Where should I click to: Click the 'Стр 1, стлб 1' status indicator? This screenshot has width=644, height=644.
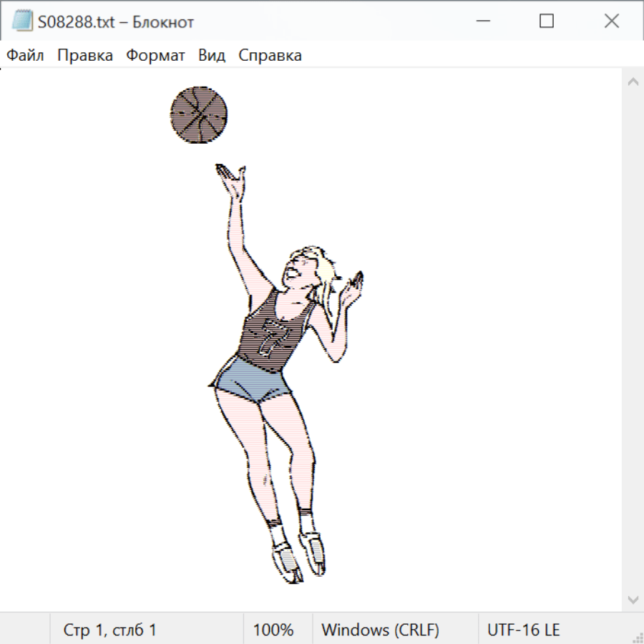click(x=109, y=630)
